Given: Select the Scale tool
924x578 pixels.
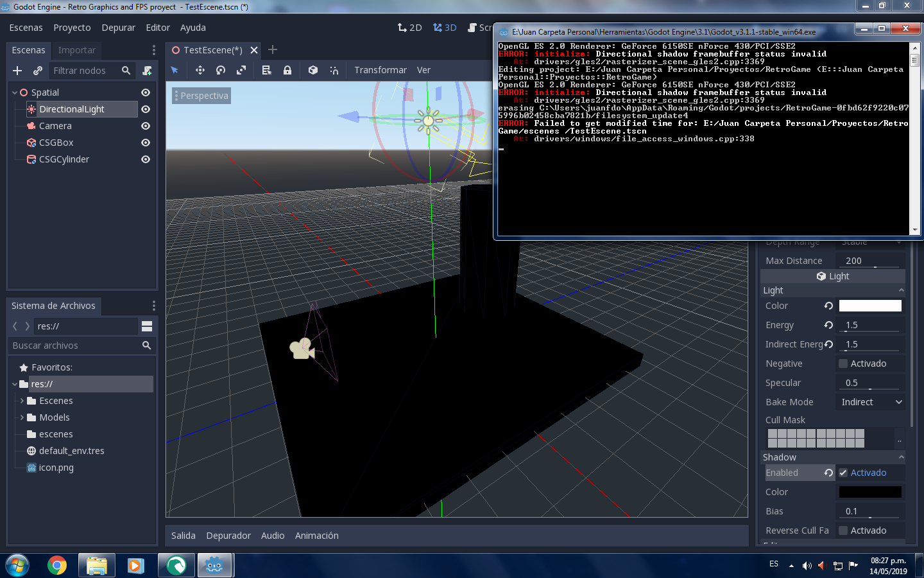Looking at the screenshot, I should (242, 70).
